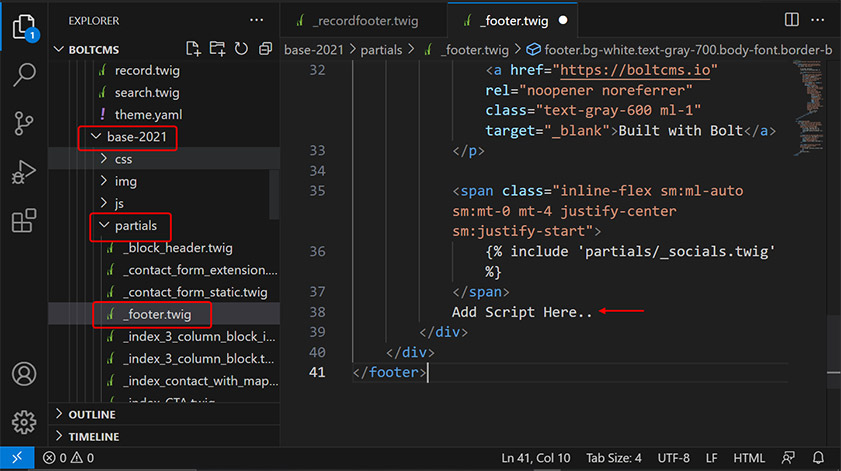Open _contact_form_extension file
Screen dimensions: 841x471
pyautogui.click(x=200, y=270)
